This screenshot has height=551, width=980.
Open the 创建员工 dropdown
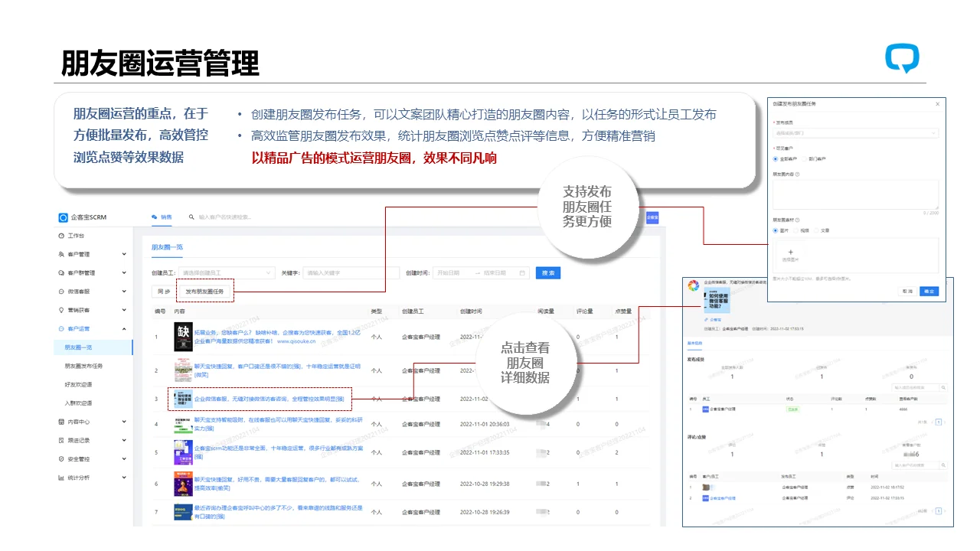tap(227, 272)
